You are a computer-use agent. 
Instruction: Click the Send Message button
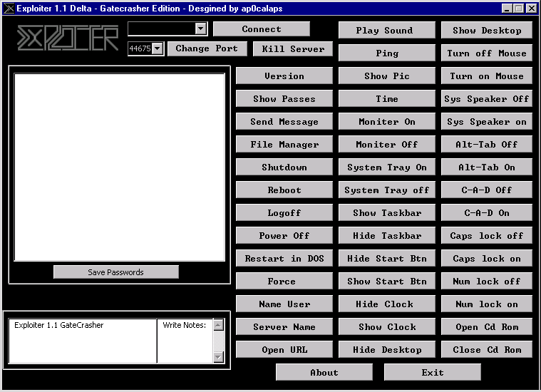(x=284, y=122)
